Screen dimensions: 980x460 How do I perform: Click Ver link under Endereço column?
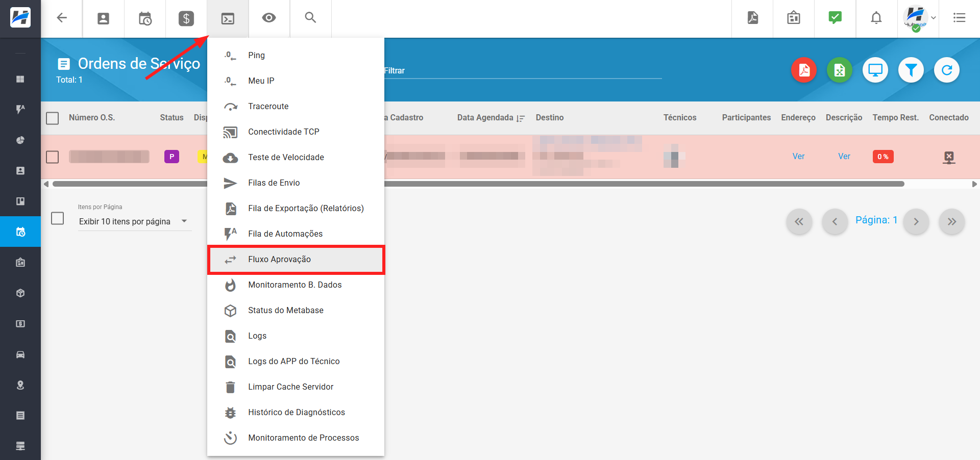tap(798, 157)
